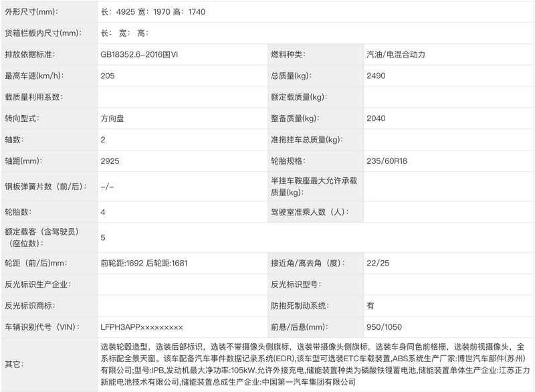The width and height of the screenshot is (535, 392).
Task: Select the 轴距(mm) label
Action: point(23,161)
